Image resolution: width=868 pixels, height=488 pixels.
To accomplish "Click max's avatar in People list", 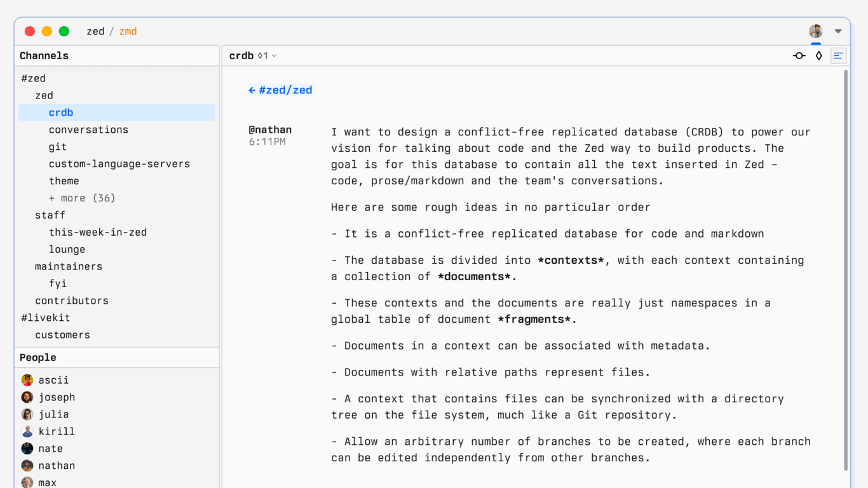I will point(27,482).
